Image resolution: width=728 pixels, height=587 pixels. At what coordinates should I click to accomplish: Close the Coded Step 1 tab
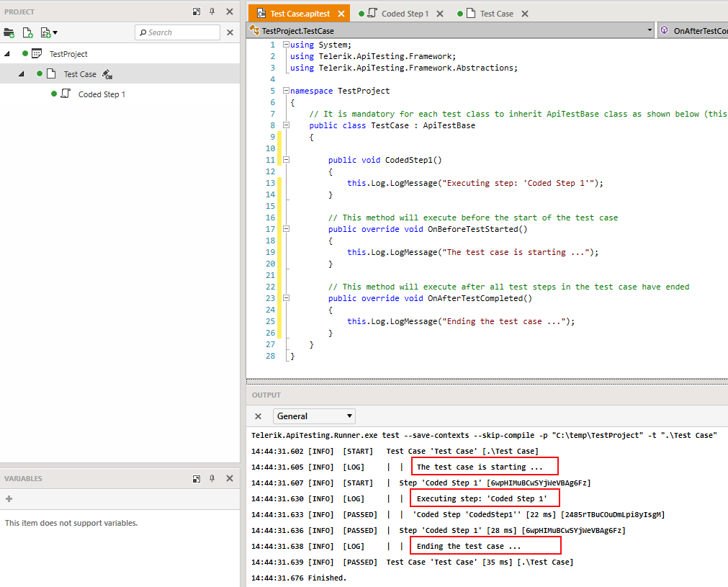coord(440,14)
